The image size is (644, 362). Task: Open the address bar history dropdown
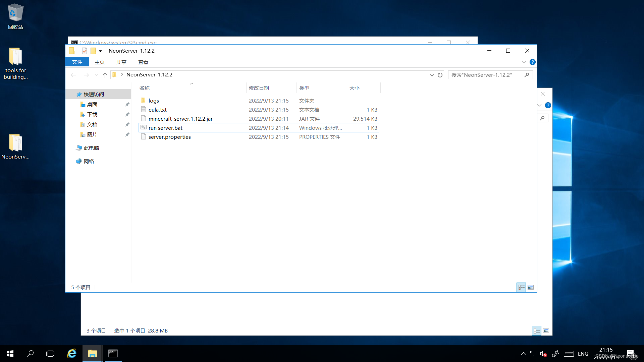pos(432,75)
